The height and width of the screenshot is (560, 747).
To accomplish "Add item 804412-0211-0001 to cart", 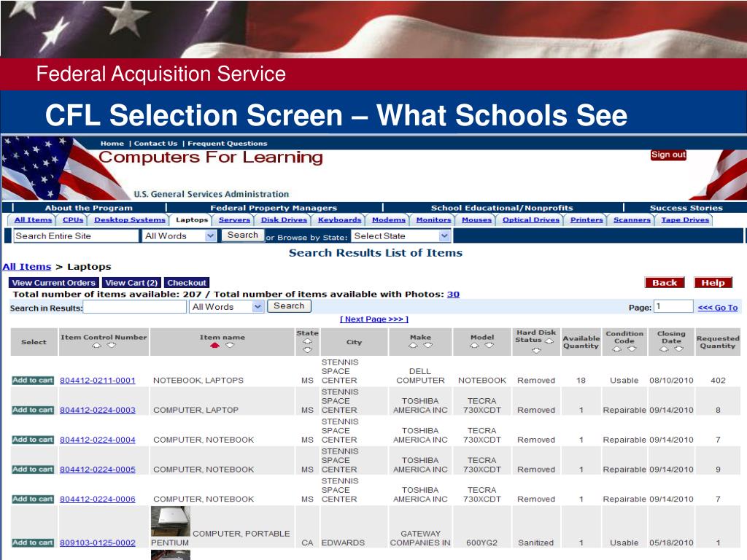I will tap(33, 381).
